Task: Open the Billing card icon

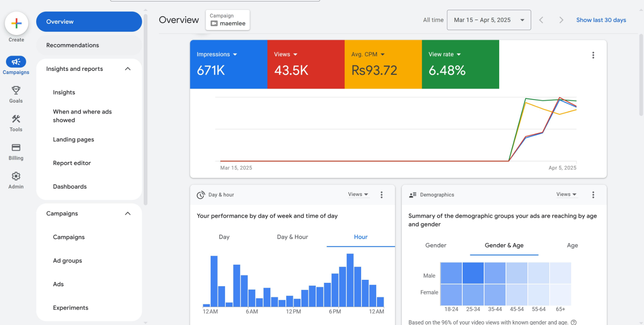Action: [16, 148]
